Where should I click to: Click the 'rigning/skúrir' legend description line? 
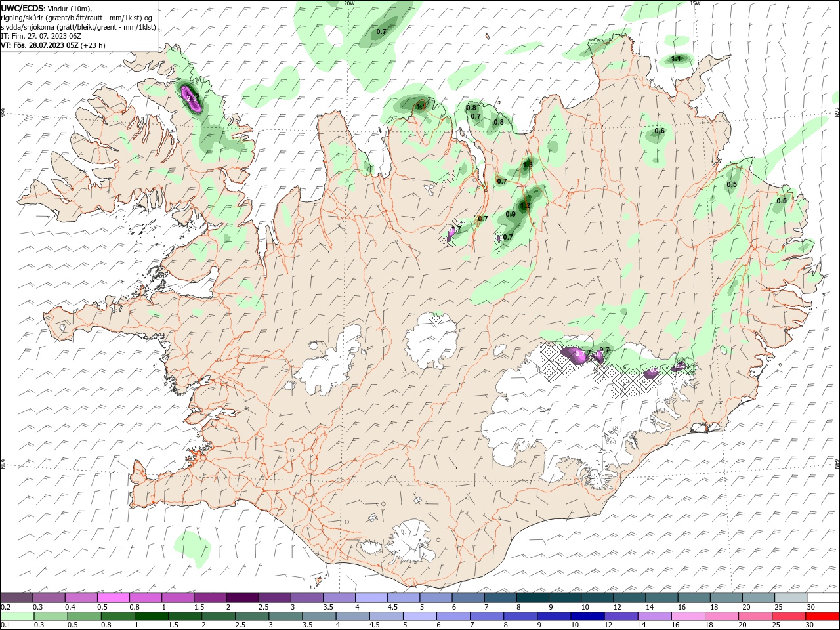coord(77,18)
